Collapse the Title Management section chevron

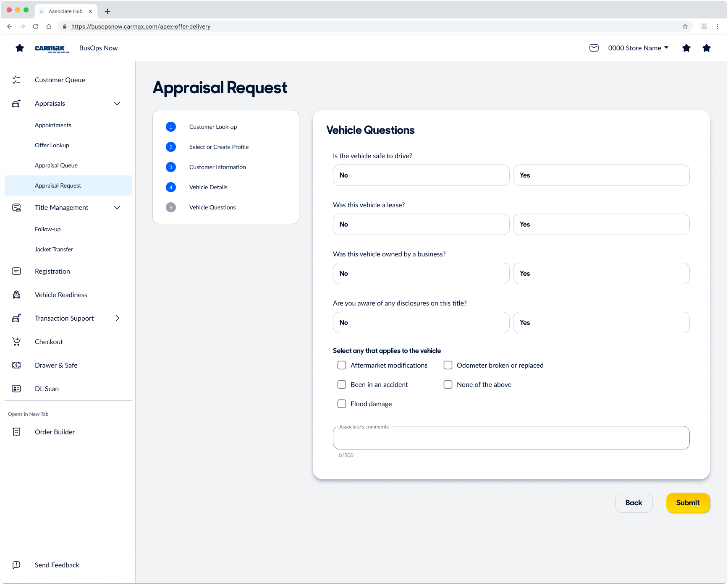coord(117,207)
